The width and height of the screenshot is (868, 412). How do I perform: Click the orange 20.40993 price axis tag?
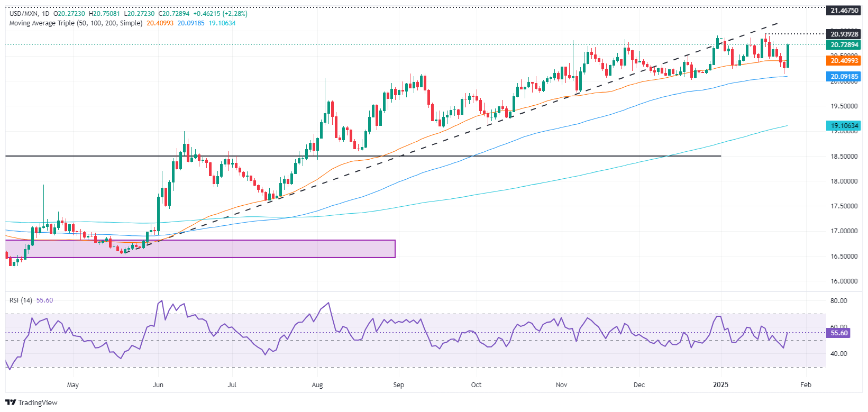pos(844,61)
